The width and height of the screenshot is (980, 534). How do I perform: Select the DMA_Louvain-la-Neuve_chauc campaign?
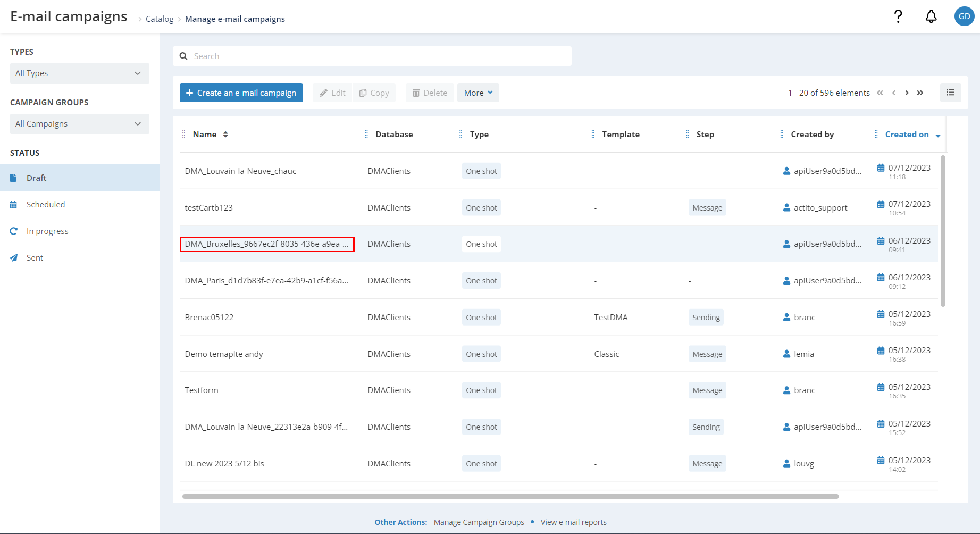click(x=240, y=171)
